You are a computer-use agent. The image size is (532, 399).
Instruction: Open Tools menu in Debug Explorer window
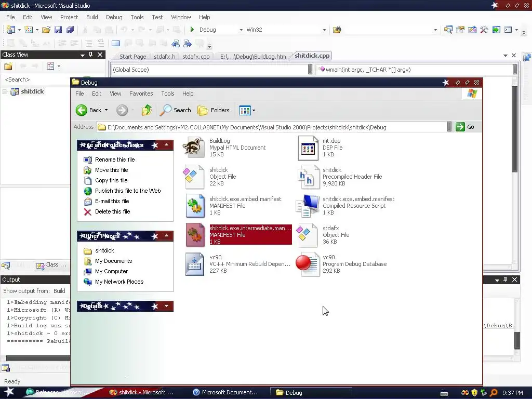point(168,94)
